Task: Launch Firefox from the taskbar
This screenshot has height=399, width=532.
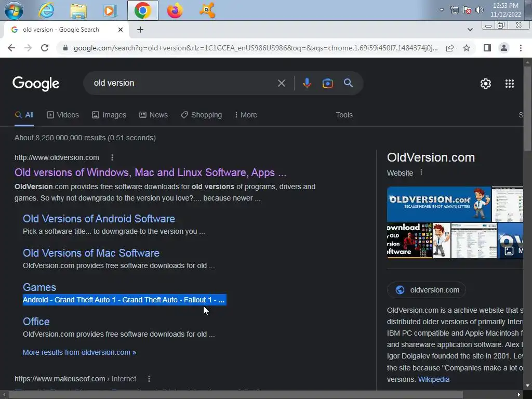Action: tap(175, 10)
